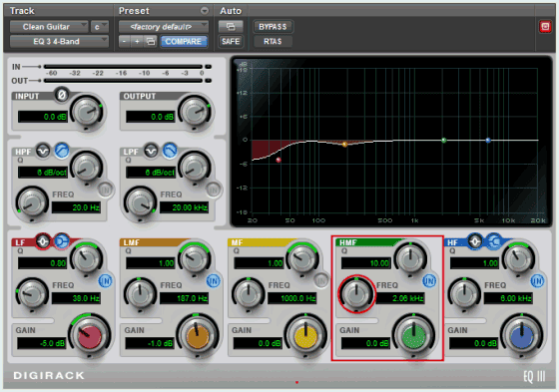The height and width of the screenshot is (392, 559).
Task: Click the LPF frequency knob
Action: [x=140, y=202]
